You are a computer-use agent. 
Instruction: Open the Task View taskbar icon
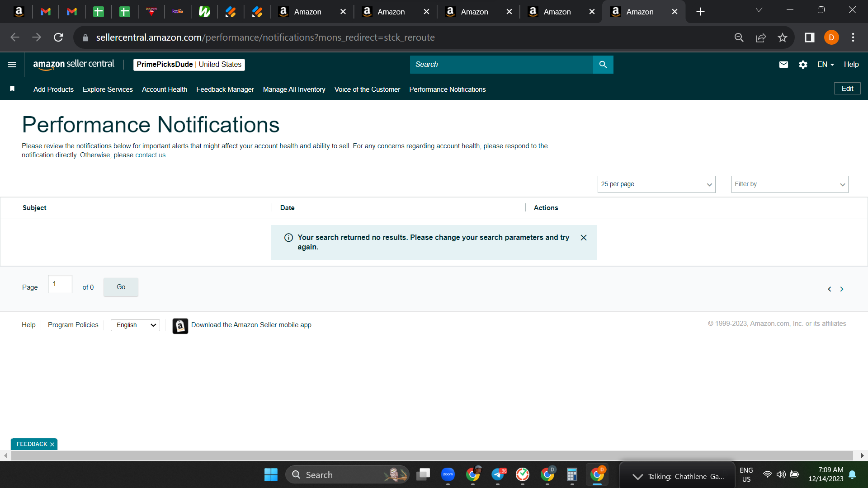[423, 474]
